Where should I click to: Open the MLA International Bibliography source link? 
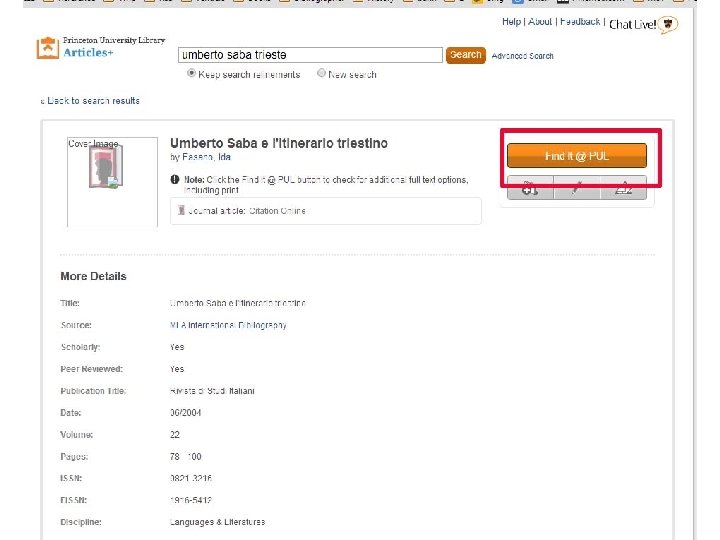(228, 325)
